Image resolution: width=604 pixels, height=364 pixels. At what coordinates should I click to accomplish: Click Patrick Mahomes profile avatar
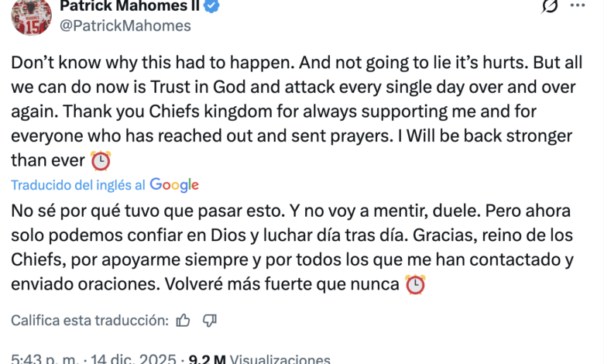click(31, 14)
